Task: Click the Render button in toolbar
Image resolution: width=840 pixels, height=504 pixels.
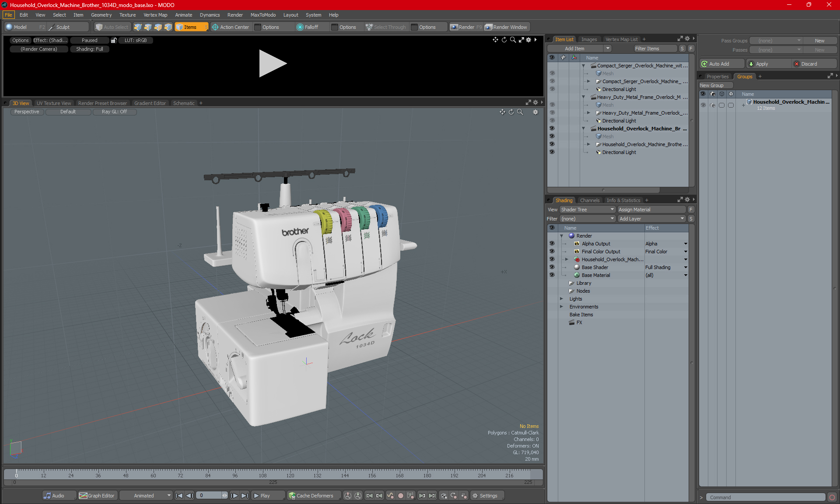Action: (467, 27)
